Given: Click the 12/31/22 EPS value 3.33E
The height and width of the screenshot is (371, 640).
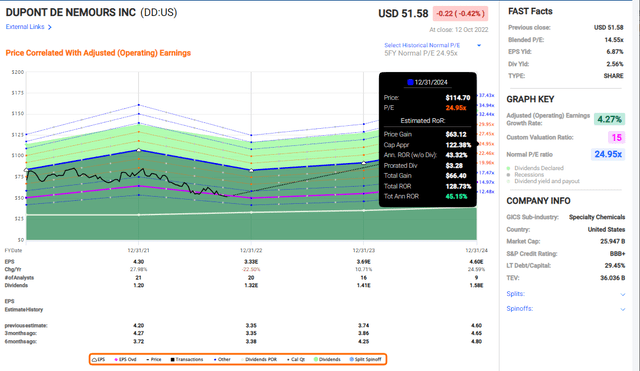Looking at the screenshot, I should [251, 262].
